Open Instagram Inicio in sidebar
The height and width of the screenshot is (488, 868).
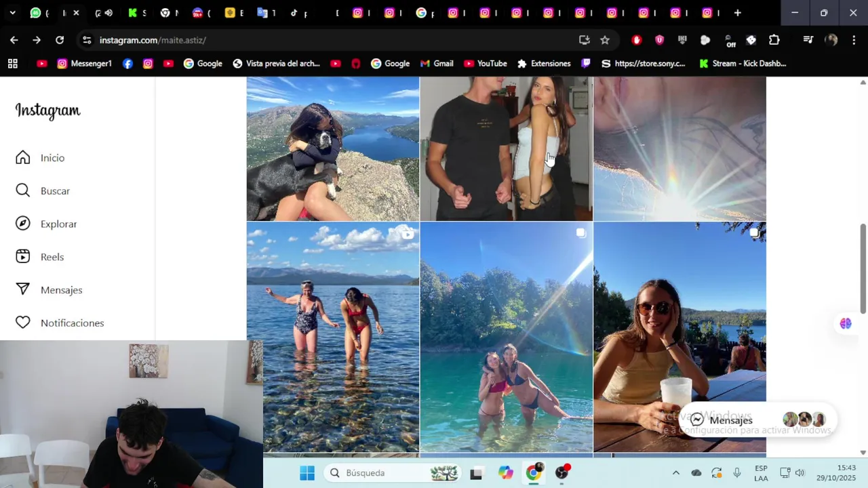(41, 158)
